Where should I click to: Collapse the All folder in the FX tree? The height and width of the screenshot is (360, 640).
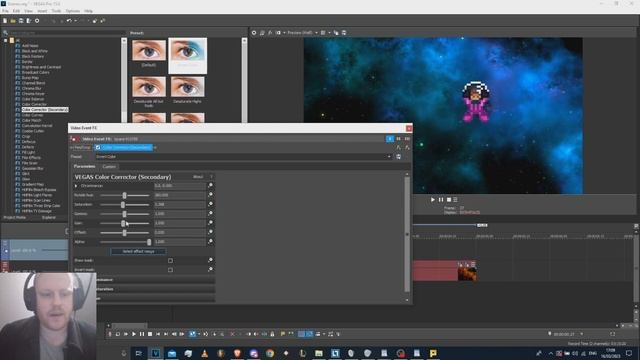click(x=5, y=40)
